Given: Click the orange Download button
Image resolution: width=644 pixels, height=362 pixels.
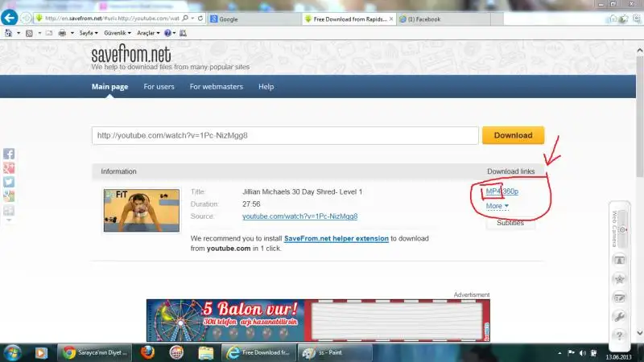Looking at the screenshot, I should pyautogui.click(x=513, y=135).
